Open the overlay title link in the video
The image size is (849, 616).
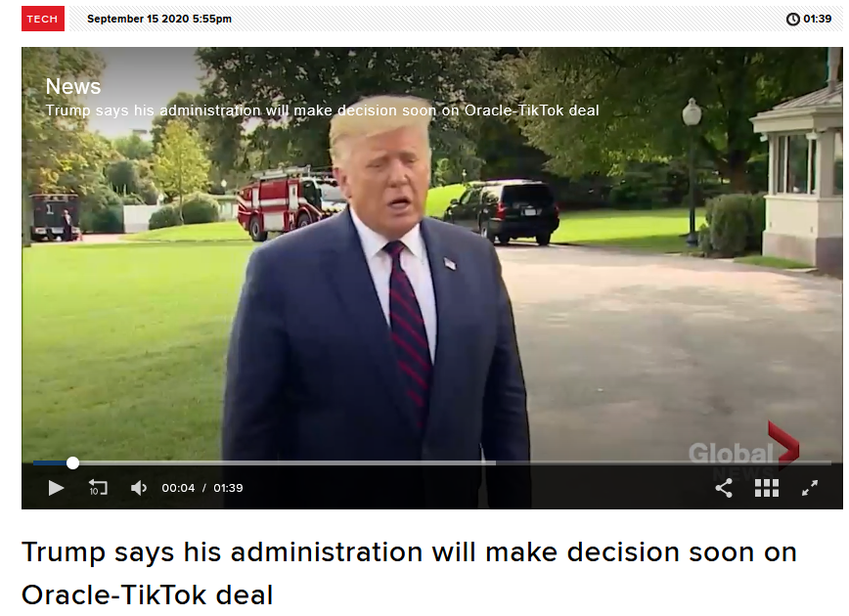(322, 110)
